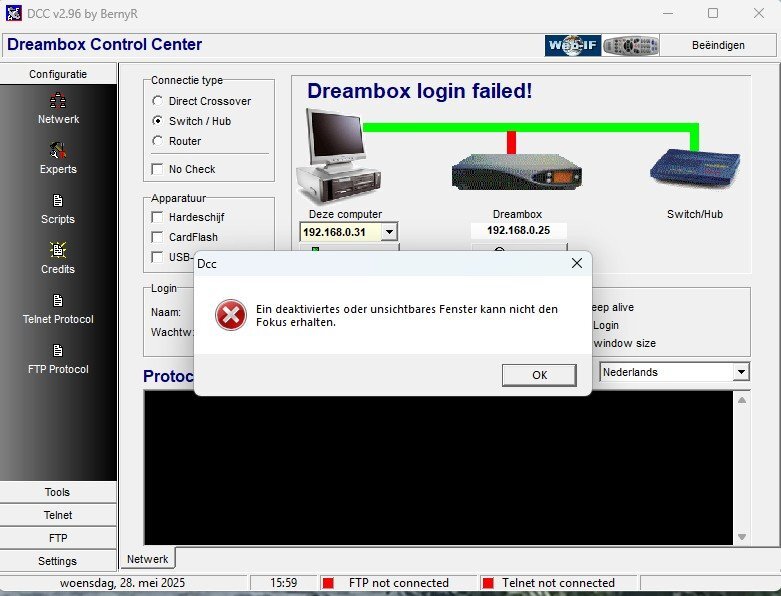
Task: Click the protocol log scroll down arrow
Action: (742, 537)
